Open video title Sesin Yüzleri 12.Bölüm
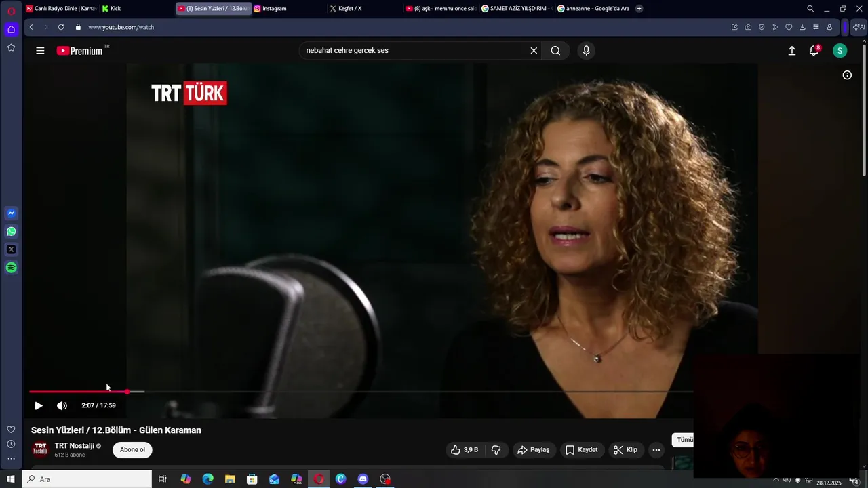The width and height of the screenshot is (868, 488). click(x=116, y=430)
